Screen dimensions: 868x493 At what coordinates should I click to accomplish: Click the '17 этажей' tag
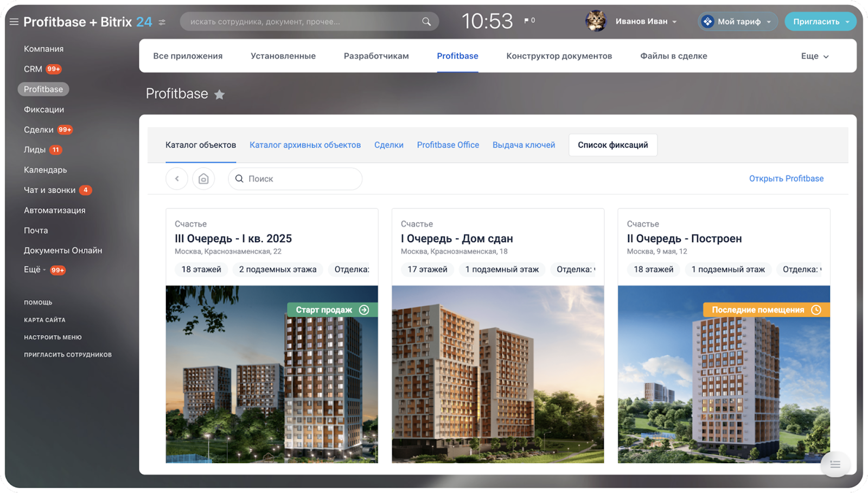click(427, 269)
